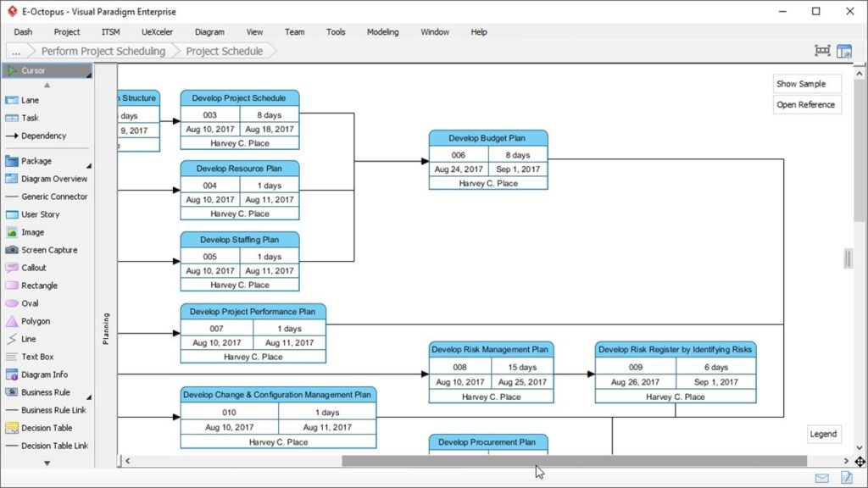Toggle the edit document icon in the status bar
868x488 pixels.
pos(846,477)
